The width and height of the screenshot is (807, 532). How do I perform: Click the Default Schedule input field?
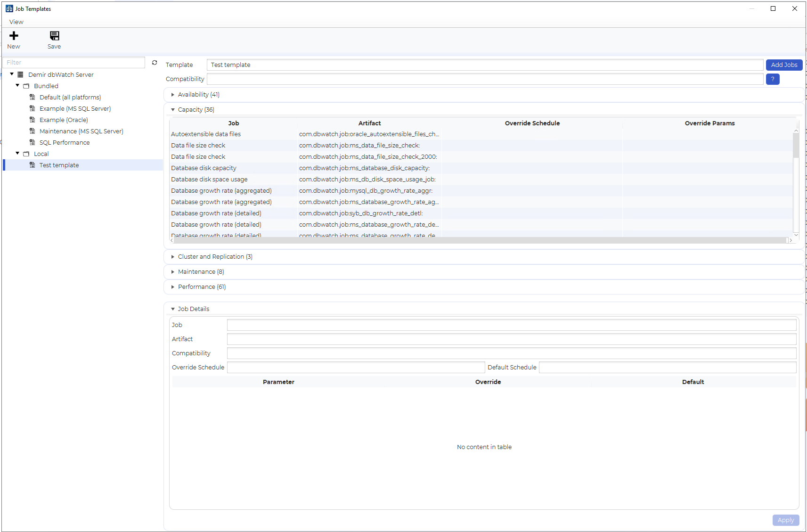(x=668, y=368)
